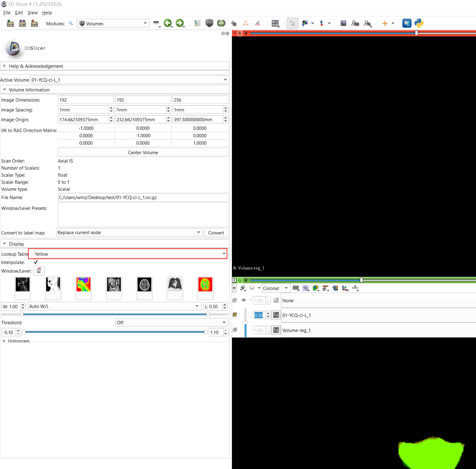Toggle the Interpolate checkbox
Screen dimensions: 476x469
[36, 262]
